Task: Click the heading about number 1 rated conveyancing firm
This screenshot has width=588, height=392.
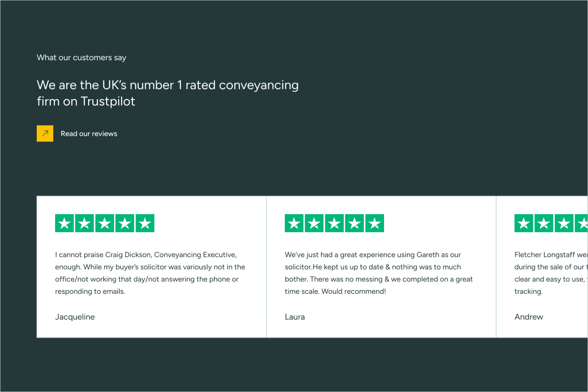Action: (x=168, y=93)
